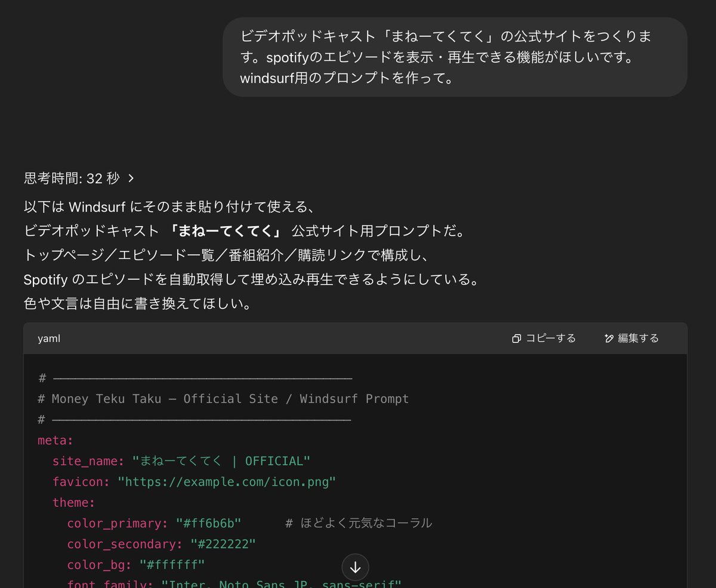The image size is (716, 588).
Task: Click the copy icon beside コピーする
Action: pos(517,339)
